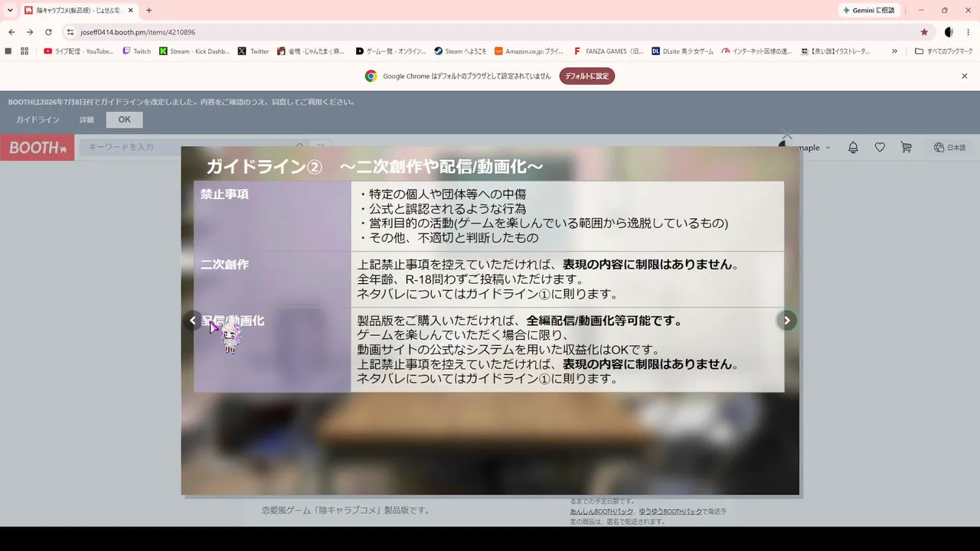This screenshot has width=980, height=551.
Task: Open the FANZA GAMES bookmark
Action: pos(609,51)
